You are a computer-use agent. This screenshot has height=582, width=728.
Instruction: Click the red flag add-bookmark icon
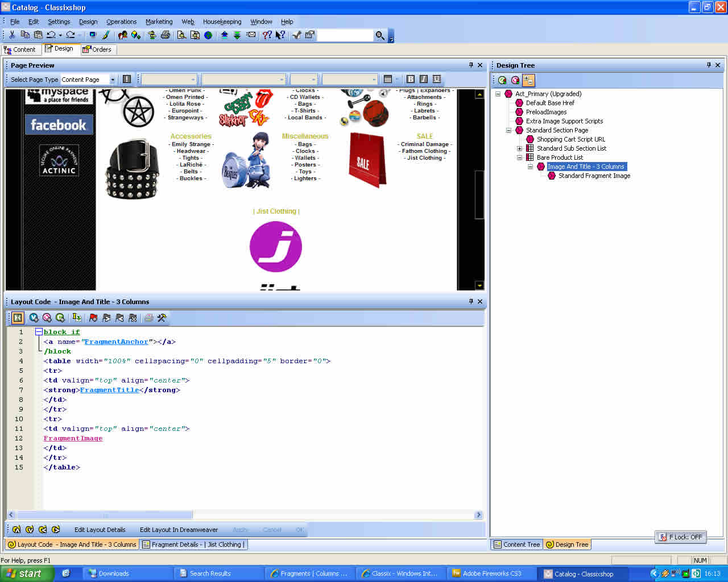tap(93, 318)
